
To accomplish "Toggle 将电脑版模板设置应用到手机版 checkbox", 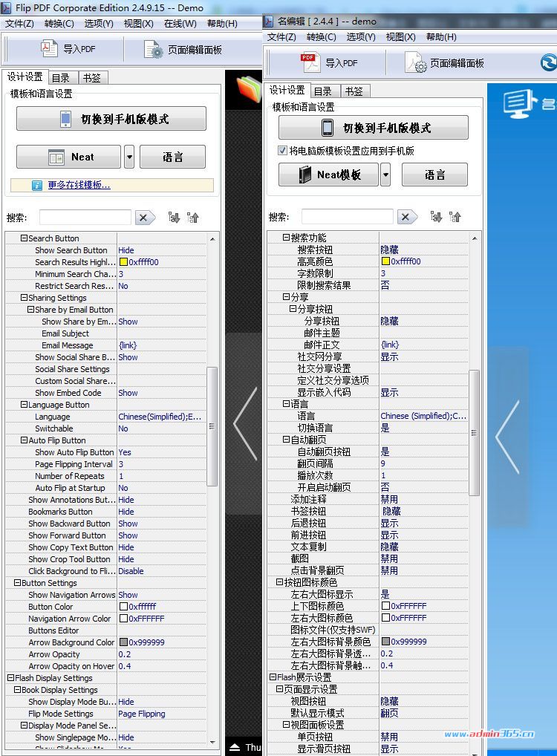I will tap(283, 151).
